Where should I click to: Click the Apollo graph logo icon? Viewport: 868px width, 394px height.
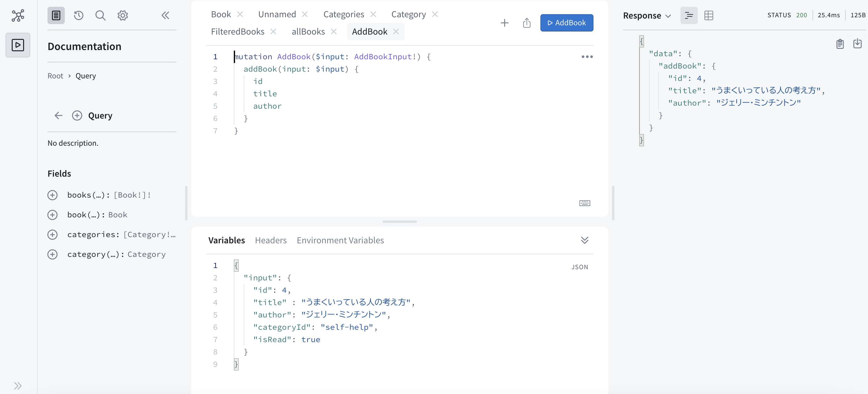click(18, 15)
